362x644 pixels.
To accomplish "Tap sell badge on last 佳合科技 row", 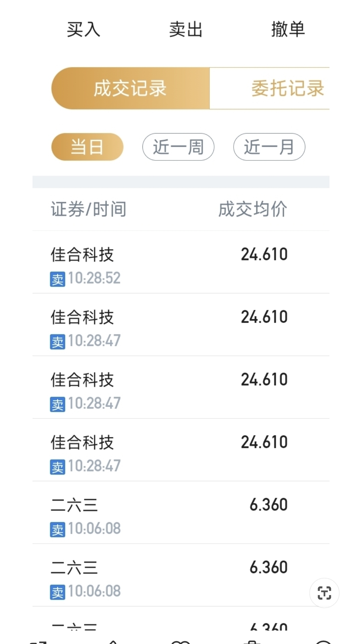I will [x=58, y=467].
